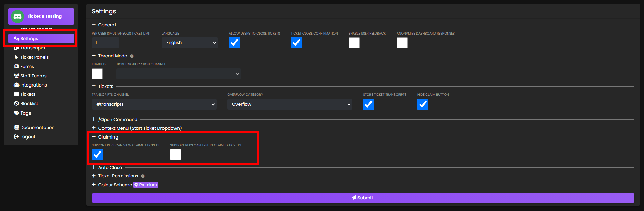Open the Overflow Category dropdown

(x=290, y=104)
